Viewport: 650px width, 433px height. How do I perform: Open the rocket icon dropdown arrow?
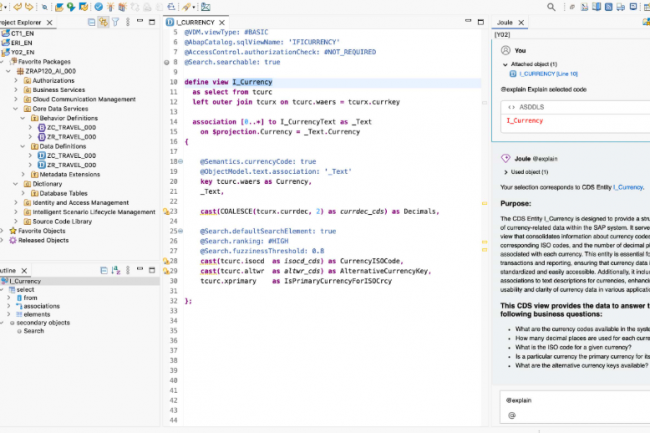[194, 7]
